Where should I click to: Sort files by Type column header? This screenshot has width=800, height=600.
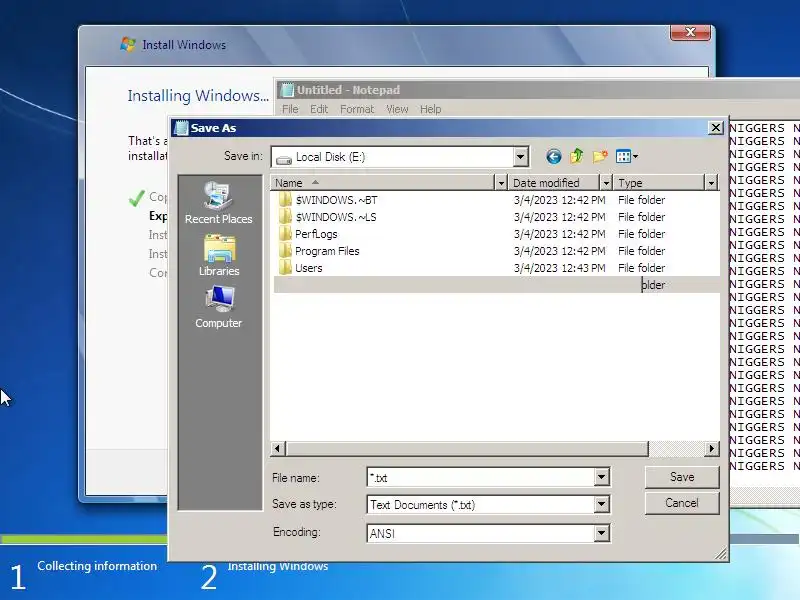point(660,183)
